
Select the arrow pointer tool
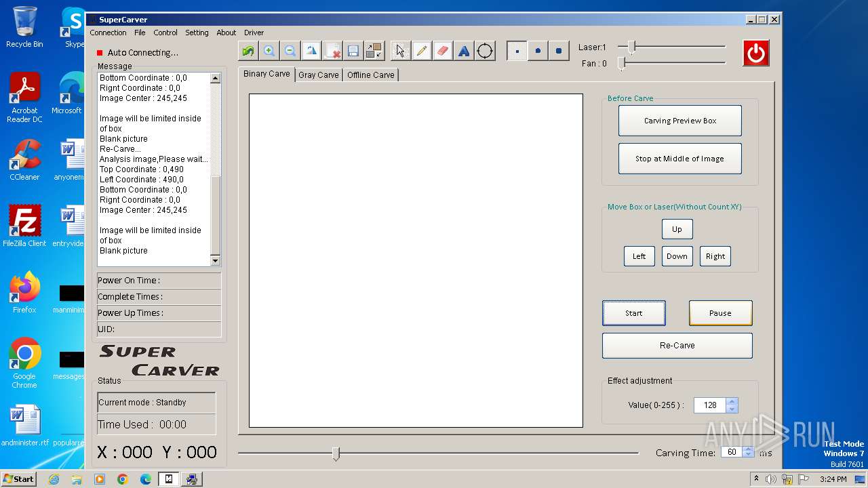401,51
